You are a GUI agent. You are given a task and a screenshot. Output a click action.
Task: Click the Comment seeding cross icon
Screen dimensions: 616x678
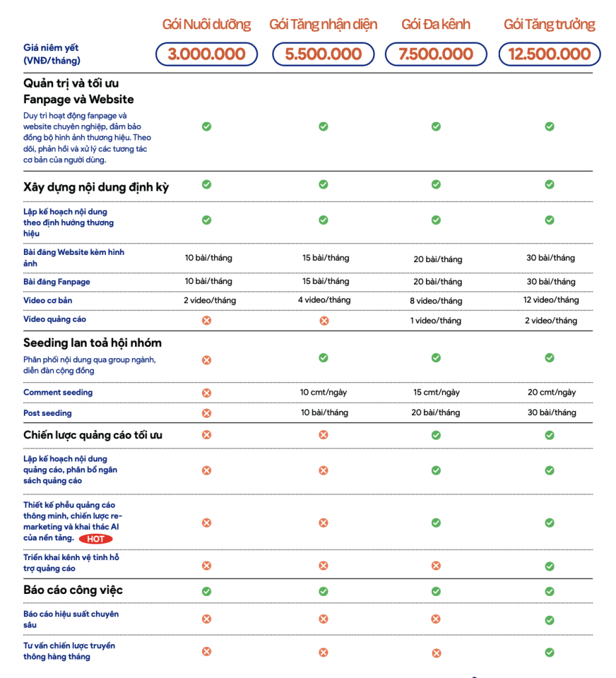(207, 393)
